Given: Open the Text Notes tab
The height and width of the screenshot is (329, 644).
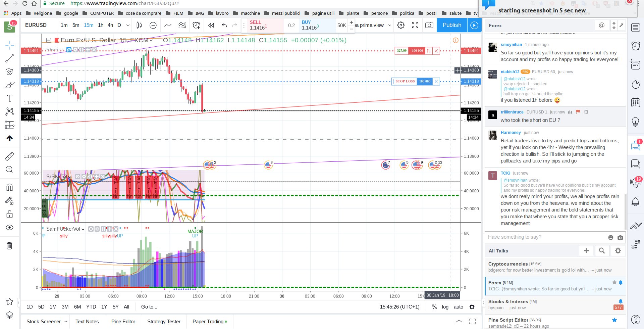Looking at the screenshot, I should 87,322.
